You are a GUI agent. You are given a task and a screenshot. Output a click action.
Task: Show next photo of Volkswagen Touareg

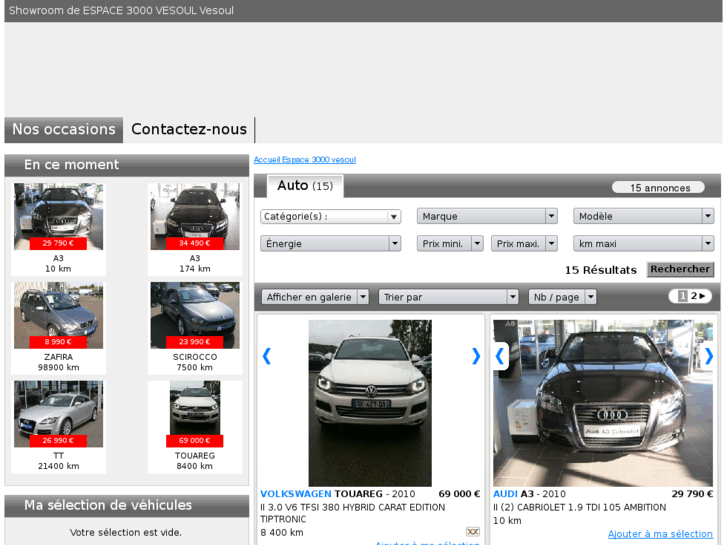pos(475,356)
